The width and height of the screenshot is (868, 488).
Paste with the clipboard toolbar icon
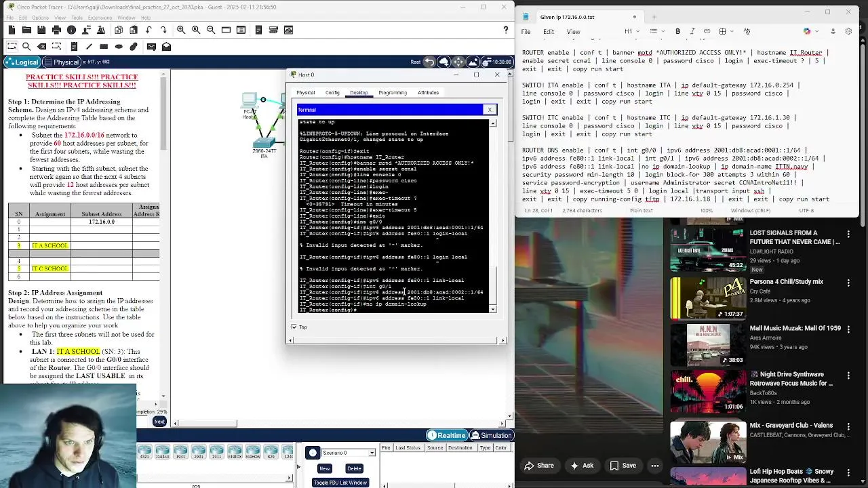[134, 30]
